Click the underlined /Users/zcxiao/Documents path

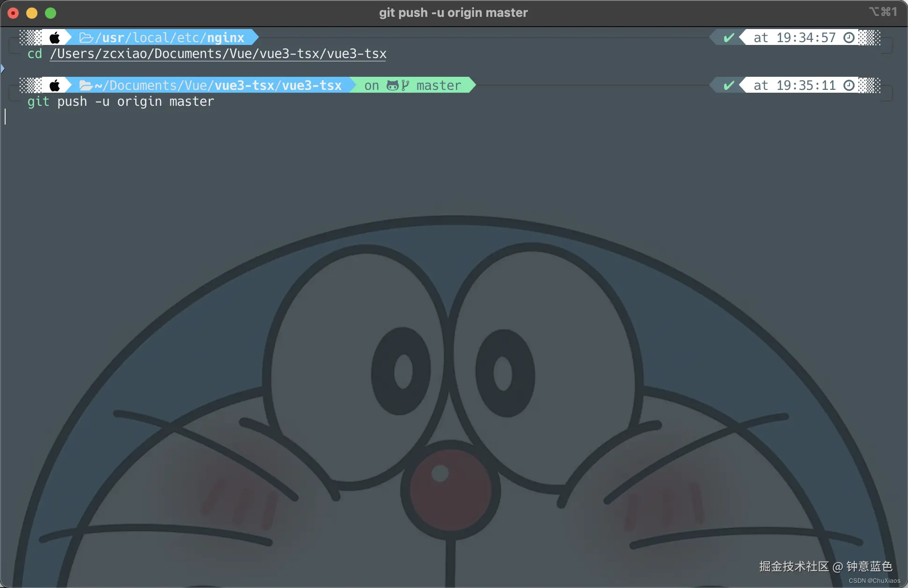(x=218, y=54)
